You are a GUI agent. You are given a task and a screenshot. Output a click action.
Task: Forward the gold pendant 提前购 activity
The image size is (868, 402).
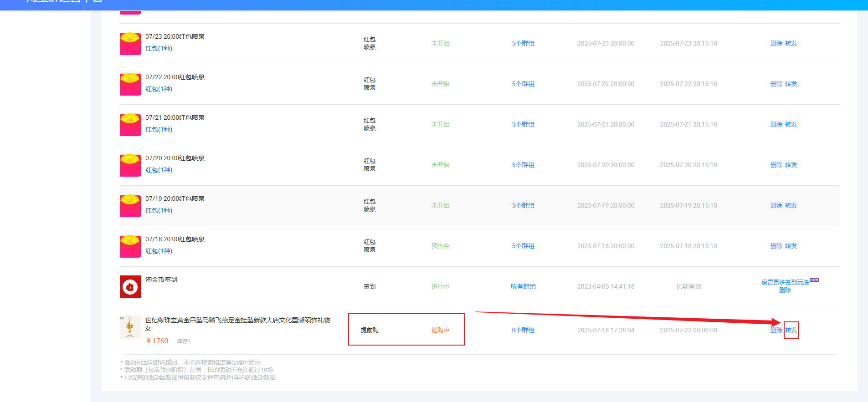point(791,330)
